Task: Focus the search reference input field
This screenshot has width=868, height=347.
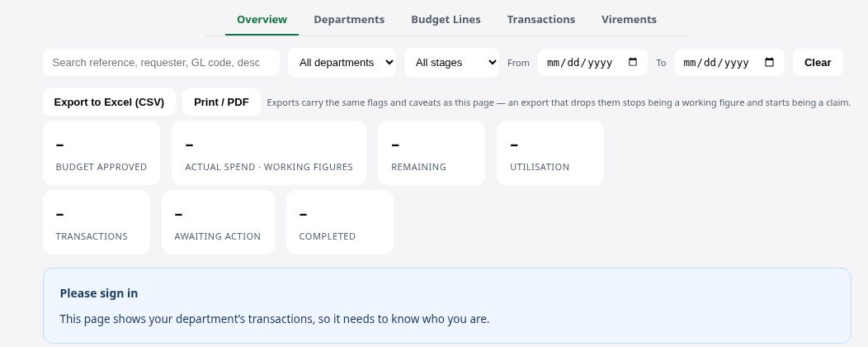Action: coord(161,63)
